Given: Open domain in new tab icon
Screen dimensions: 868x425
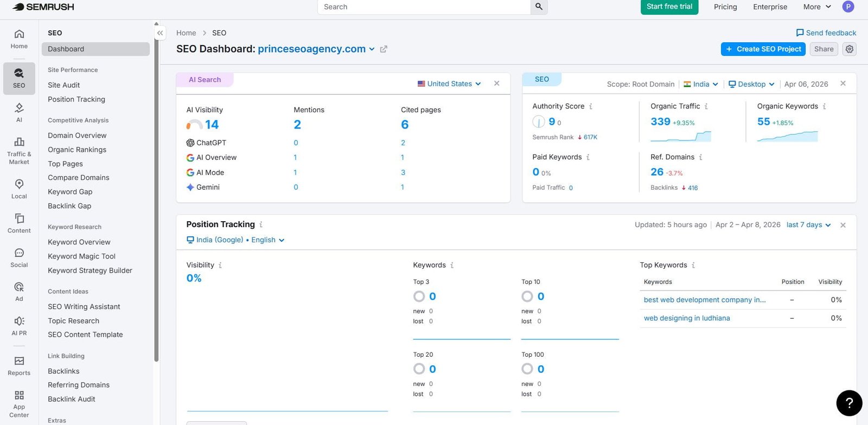Looking at the screenshot, I should (384, 49).
